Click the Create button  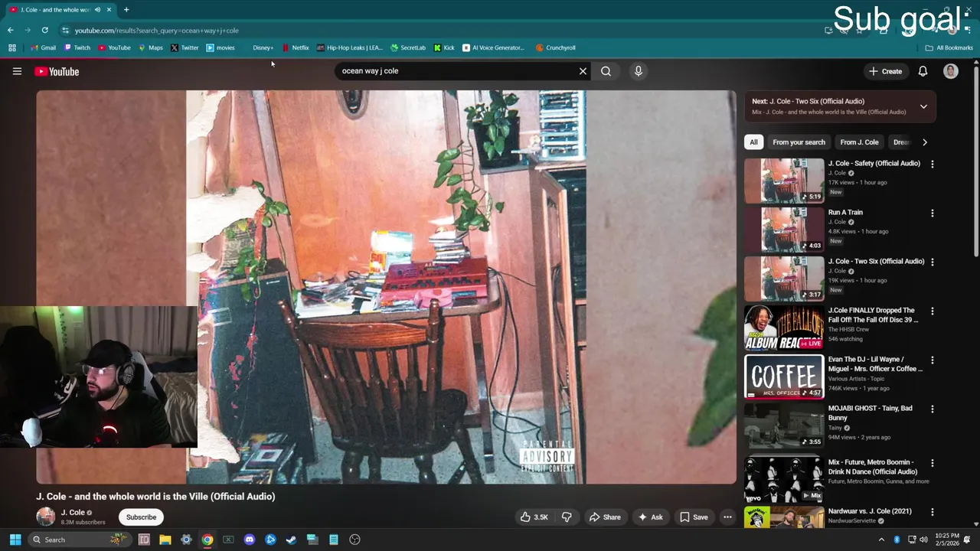pos(885,71)
